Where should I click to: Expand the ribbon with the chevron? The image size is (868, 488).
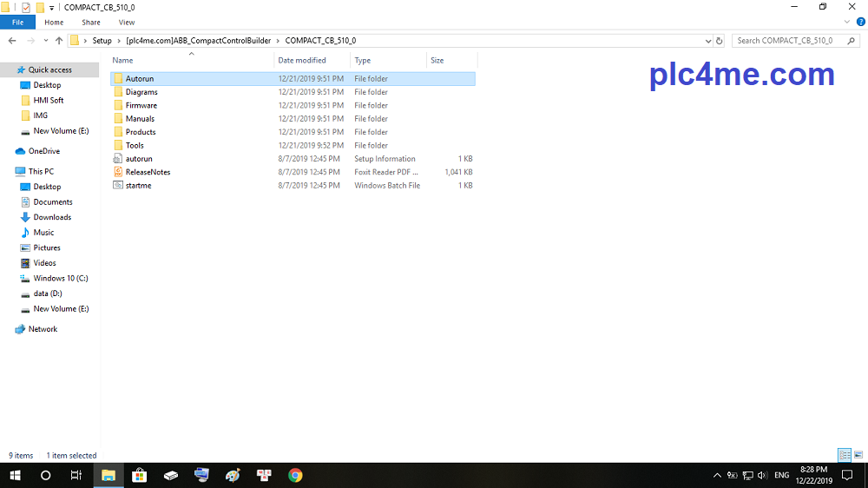848,22
